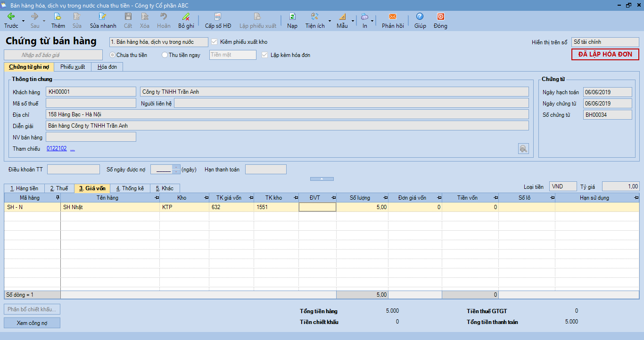644x340 pixels.
Task: Collapse header panel with chevron expander
Action: 322,179
